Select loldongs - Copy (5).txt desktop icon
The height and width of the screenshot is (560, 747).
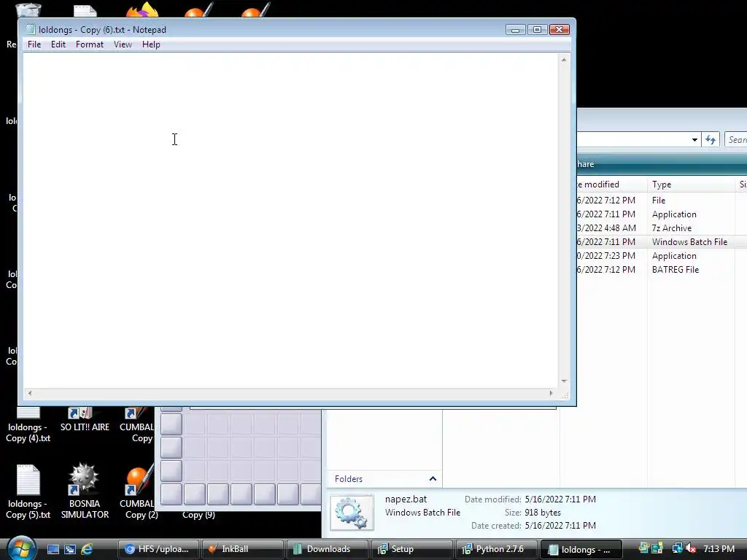point(28,492)
